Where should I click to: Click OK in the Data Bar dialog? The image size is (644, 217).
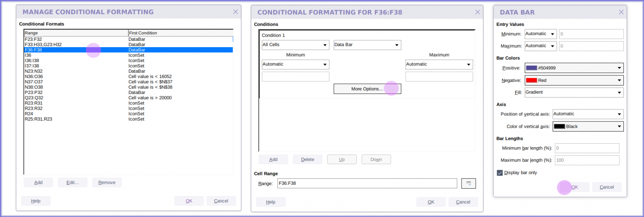coord(574,187)
